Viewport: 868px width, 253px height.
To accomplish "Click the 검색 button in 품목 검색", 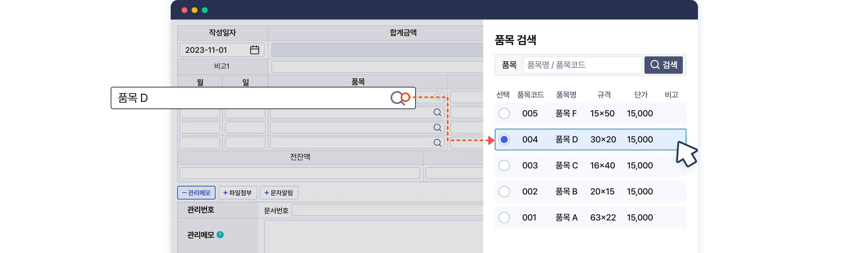I will [x=663, y=65].
